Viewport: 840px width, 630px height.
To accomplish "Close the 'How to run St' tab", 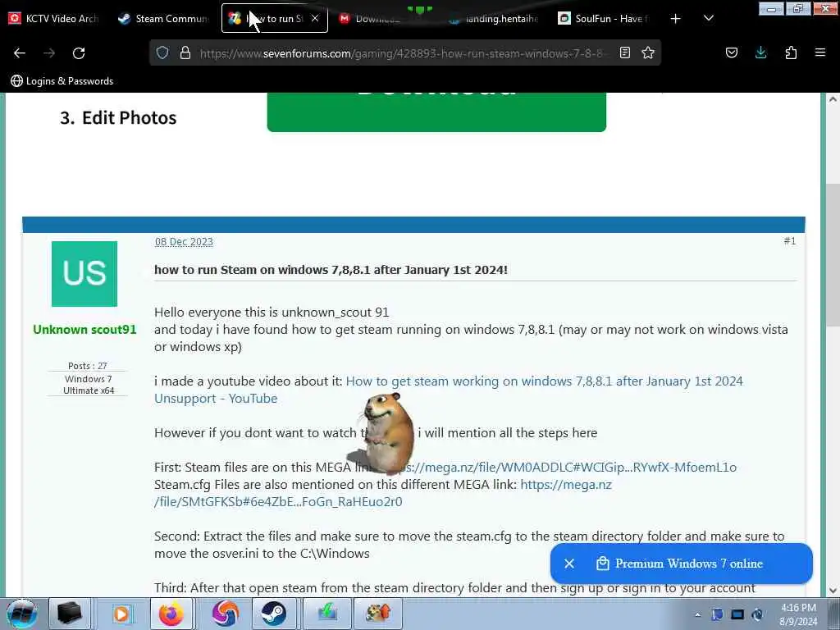I will point(315,18).
